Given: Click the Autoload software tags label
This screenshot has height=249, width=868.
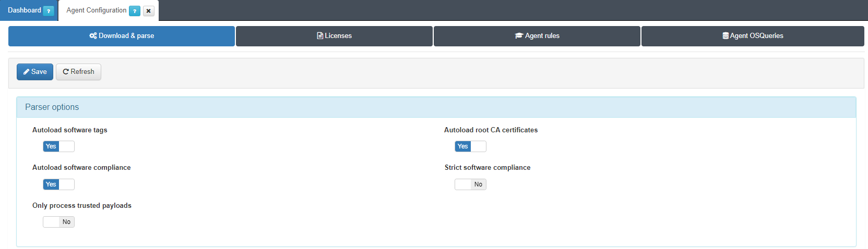Looking at the screenshot, I should pyautogui.click(x=69, y=130).
